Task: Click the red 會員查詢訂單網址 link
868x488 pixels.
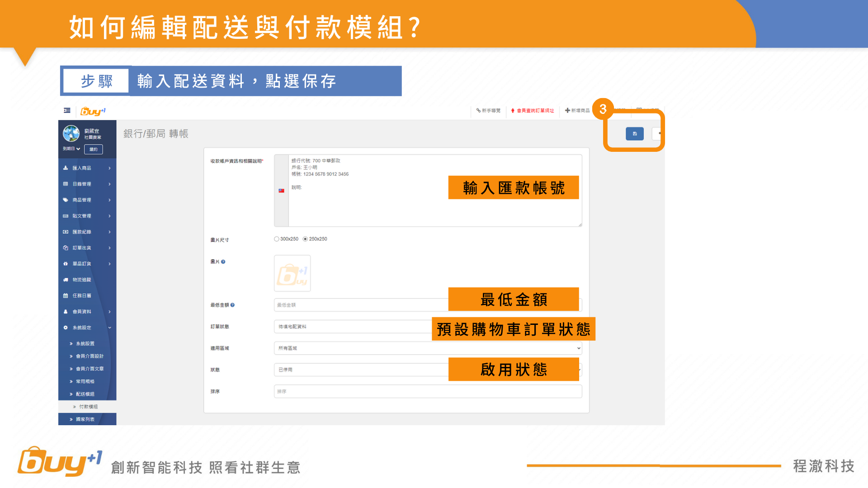Action: pyautogui.click(x=535, y=111)
